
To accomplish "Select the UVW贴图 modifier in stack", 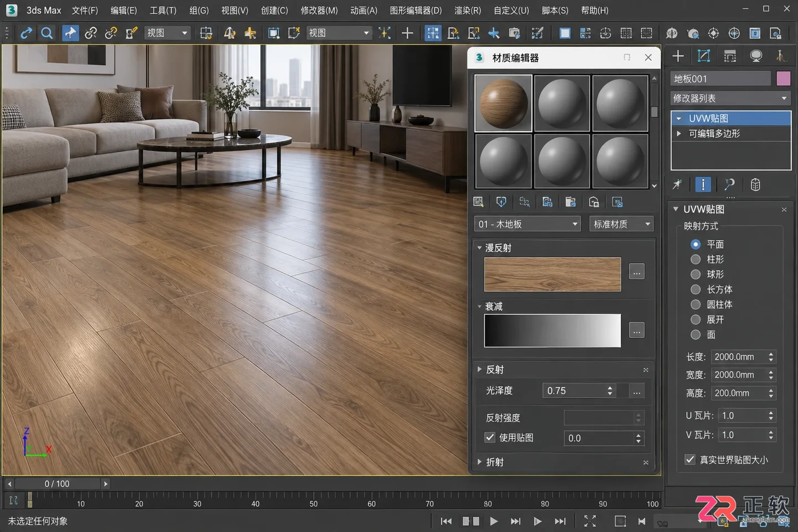I will (x=730, y=118).
